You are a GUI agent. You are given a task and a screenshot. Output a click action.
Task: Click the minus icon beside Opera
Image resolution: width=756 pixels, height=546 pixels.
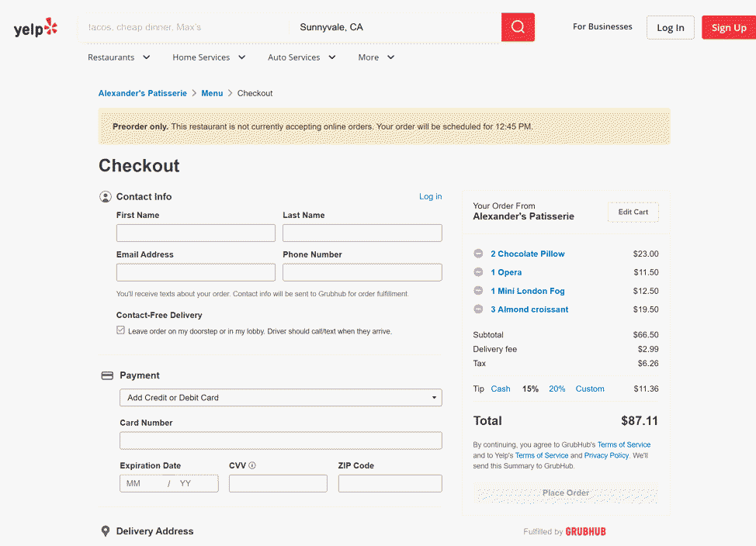pyautogui.click(x=478, y=272)
